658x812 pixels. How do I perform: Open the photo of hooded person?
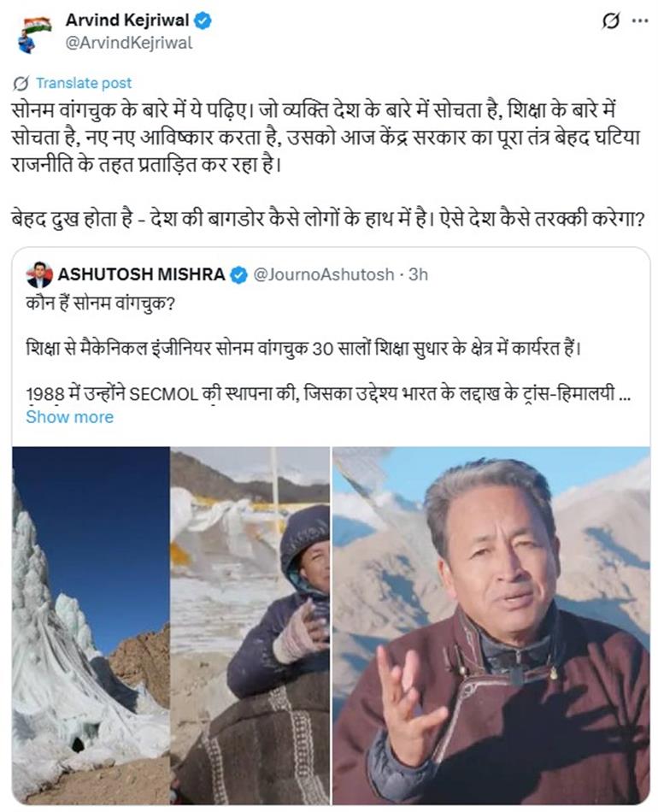point(250,626)
